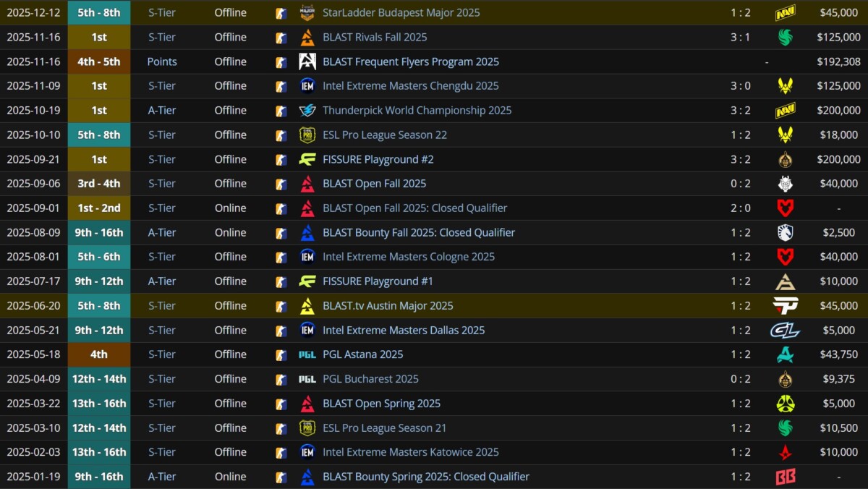The image size is (868, 489).
Task: Click the NAVI logo in the Thunderpick row
Action: (x=785, y=111)
